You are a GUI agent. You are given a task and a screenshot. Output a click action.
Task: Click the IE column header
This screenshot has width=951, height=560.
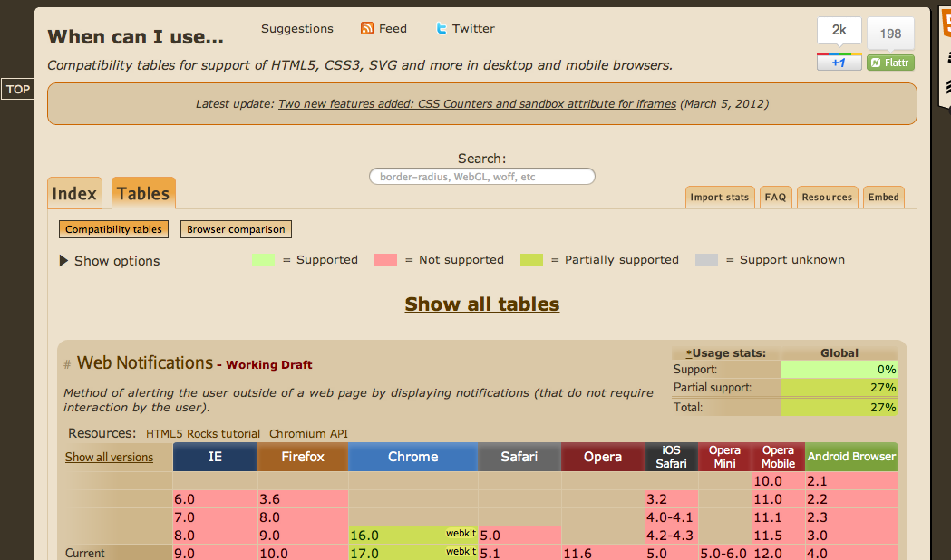point(215,457)
